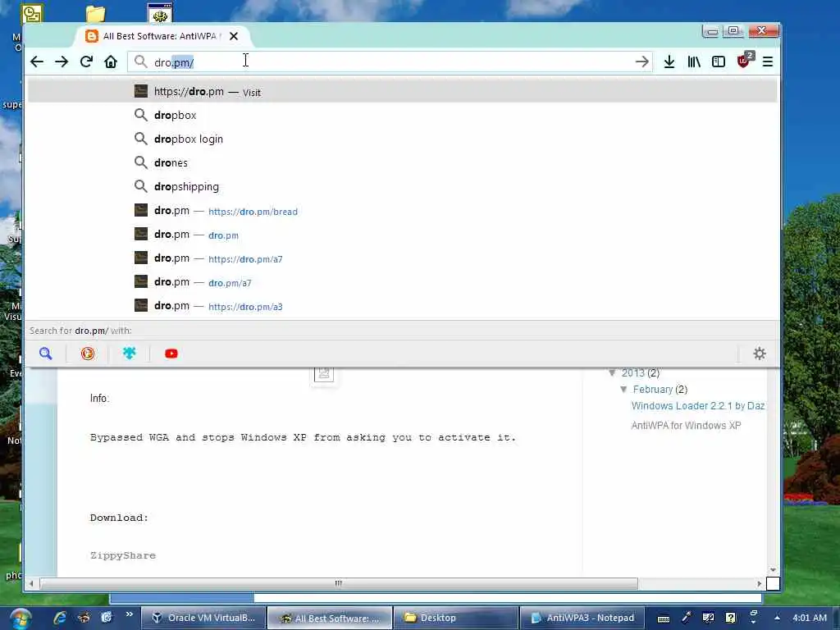The image size is (840, 630).
Task: Search with the DuckDuckGo engine icon
Action: [87, 354]
